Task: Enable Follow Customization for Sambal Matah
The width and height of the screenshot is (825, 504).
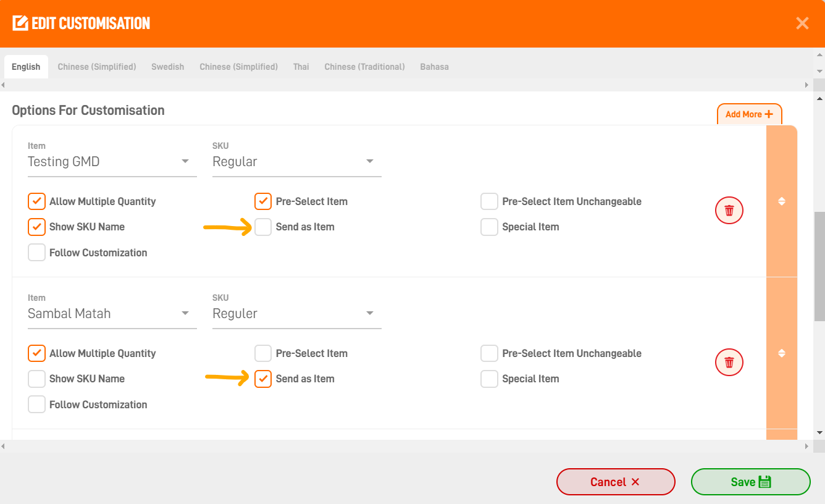Action: click(x=36, y=405)
